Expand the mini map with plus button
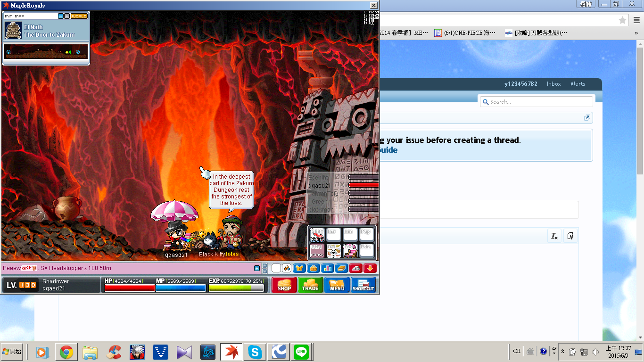Screen dimensions: 644x362 pyautogui.click(x=67, y=16)
